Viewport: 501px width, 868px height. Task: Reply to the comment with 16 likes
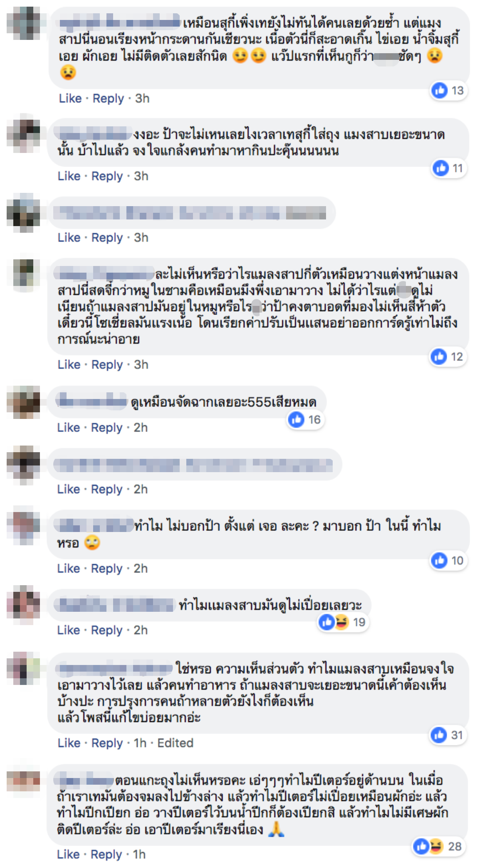[x=107, y=428]
